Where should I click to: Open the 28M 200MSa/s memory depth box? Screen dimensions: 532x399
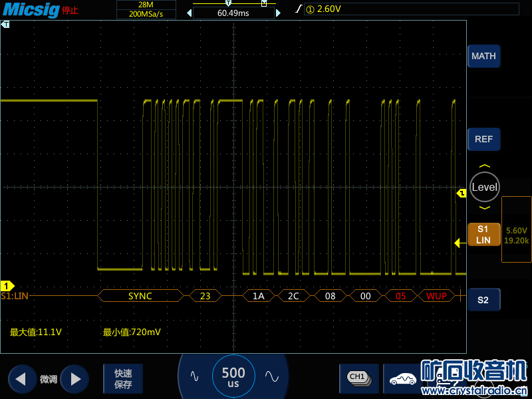pyautogui.click(x=146, y=9)
